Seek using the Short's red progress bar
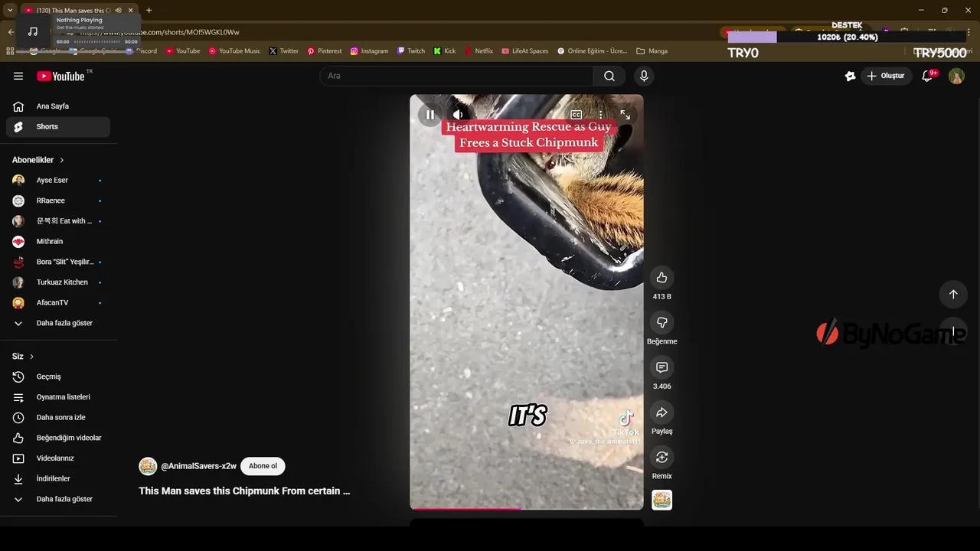 (527, 509)
